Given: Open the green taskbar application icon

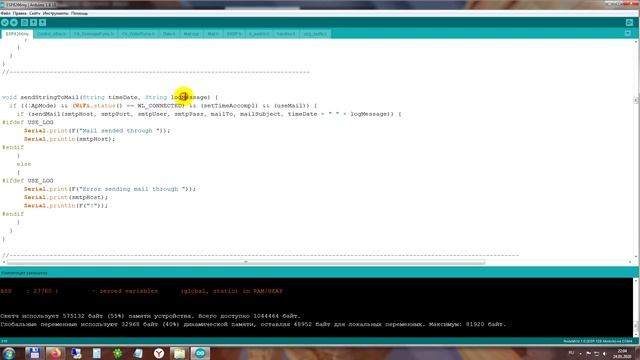Looking at the screenshot, I should pos(118,353).
